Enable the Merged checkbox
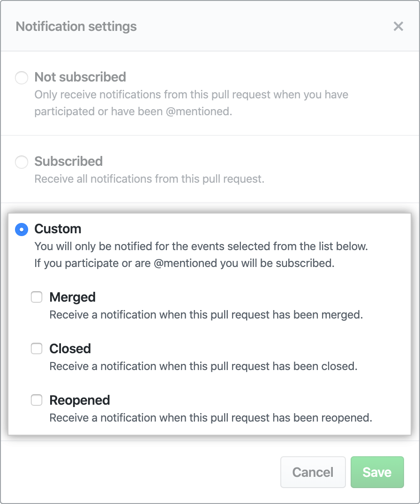This screenshot has width=420, height=504. click(x=37, y=297)
